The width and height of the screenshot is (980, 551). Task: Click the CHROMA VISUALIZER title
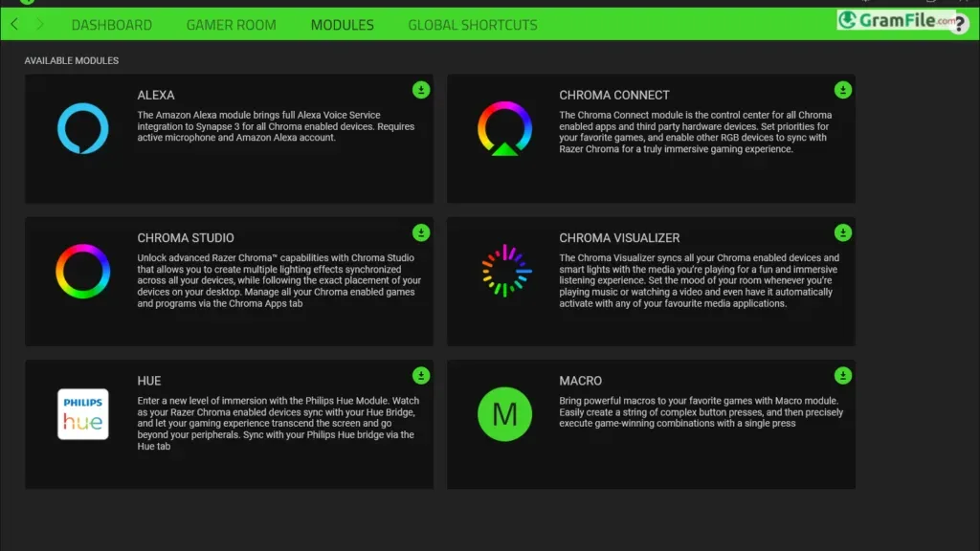coord(619,238)
